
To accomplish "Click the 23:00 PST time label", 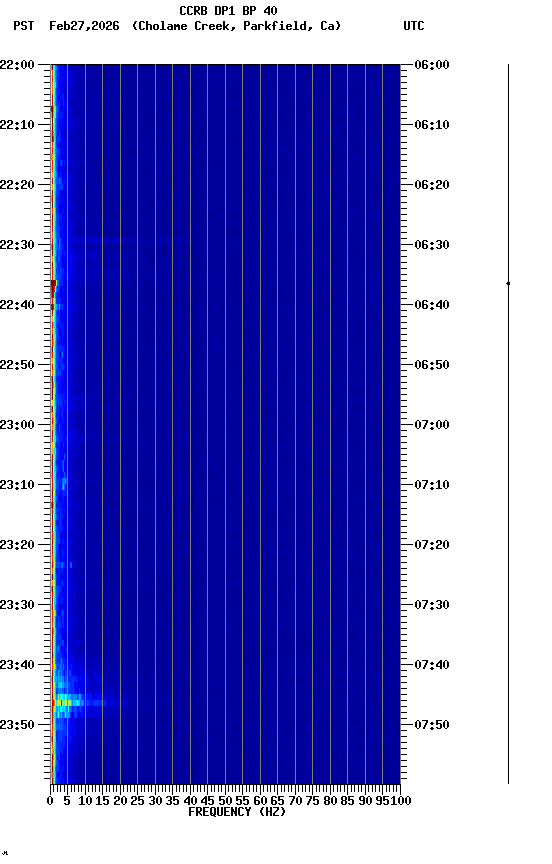I will coord(17,425).
